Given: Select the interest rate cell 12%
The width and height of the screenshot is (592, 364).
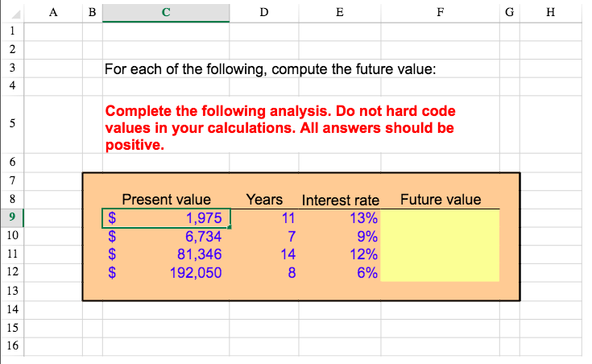Looking at the screenshot, I should pos(340,254).
